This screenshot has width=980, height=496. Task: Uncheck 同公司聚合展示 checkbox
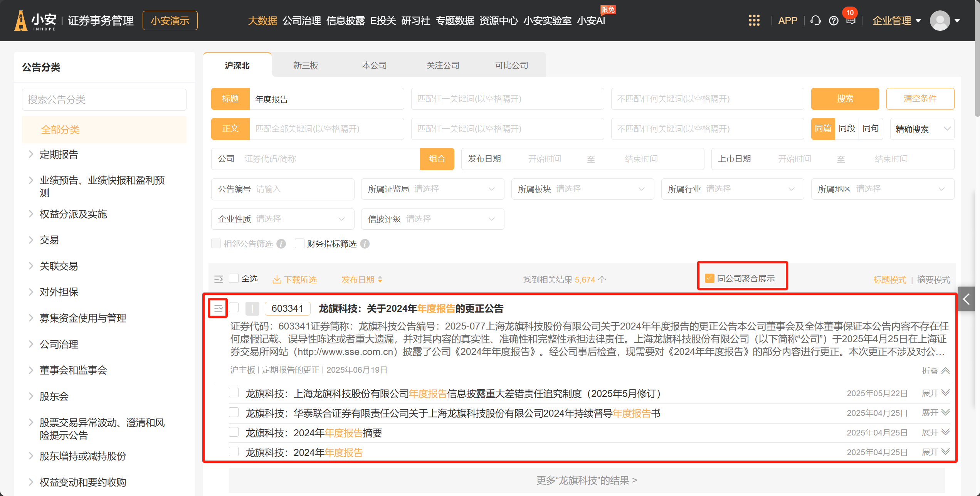(x=709, y=278)
